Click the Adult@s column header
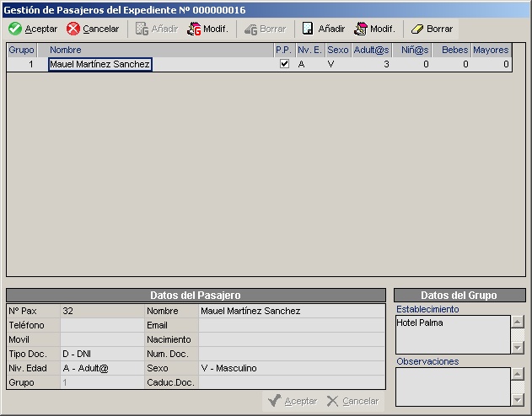532x416 pixels. pos(371,51)
